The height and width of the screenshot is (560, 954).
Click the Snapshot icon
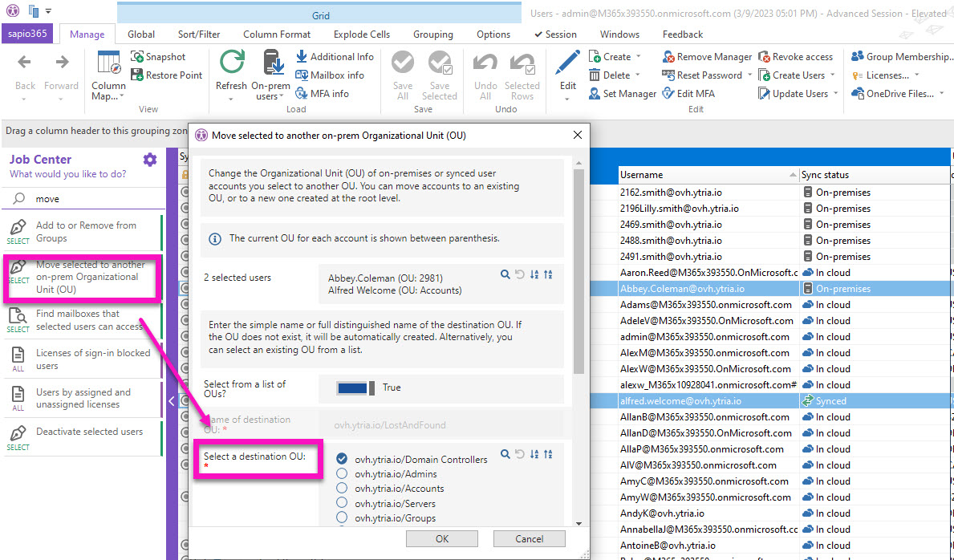click(x=137, y=57)
